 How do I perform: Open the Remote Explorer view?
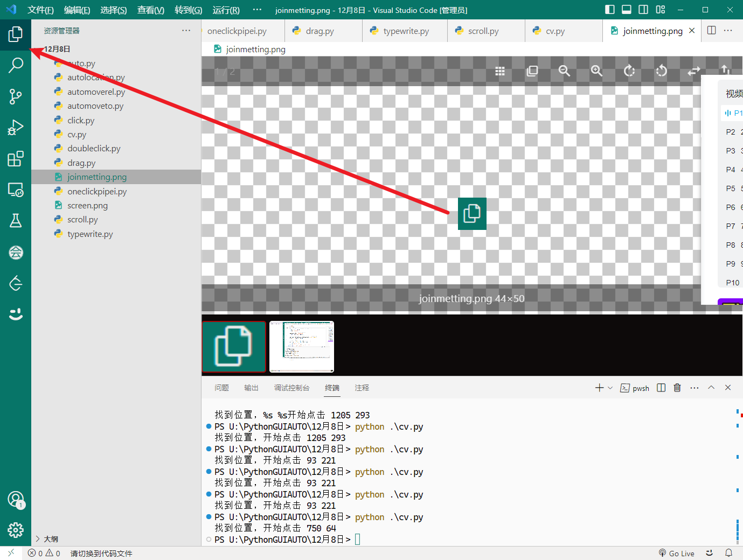16,190
